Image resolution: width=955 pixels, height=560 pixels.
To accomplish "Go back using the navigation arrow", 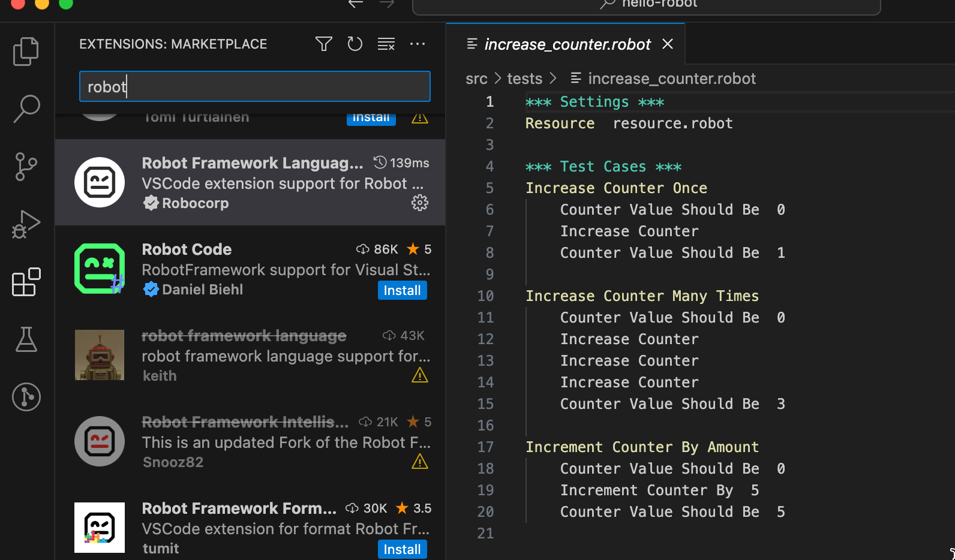I will point(356,4).
